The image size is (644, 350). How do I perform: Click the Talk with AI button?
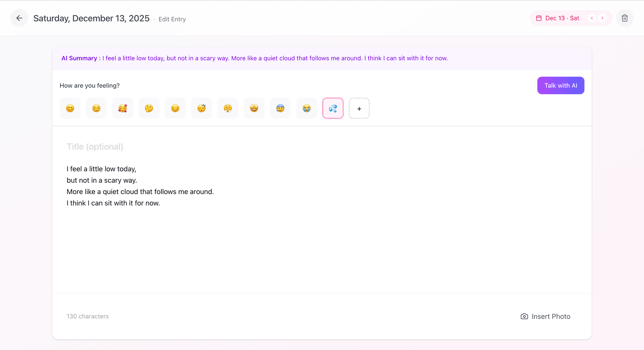[x=560, y=85]
